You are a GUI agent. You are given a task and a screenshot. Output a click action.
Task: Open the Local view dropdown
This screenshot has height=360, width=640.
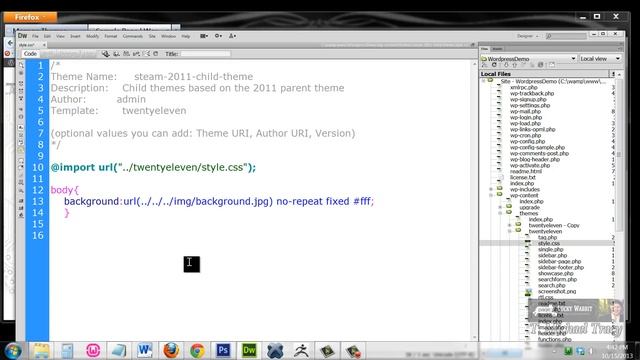click(x=600, y=59)
